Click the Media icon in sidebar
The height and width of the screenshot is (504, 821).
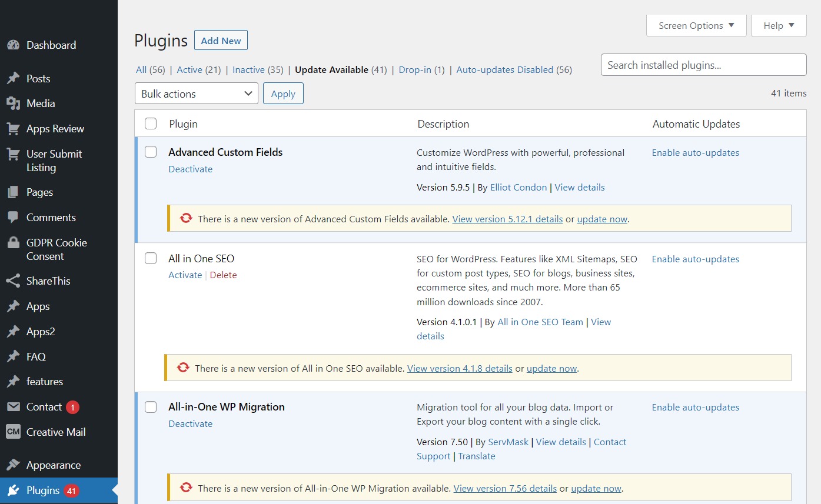click(x=13, y=104)
